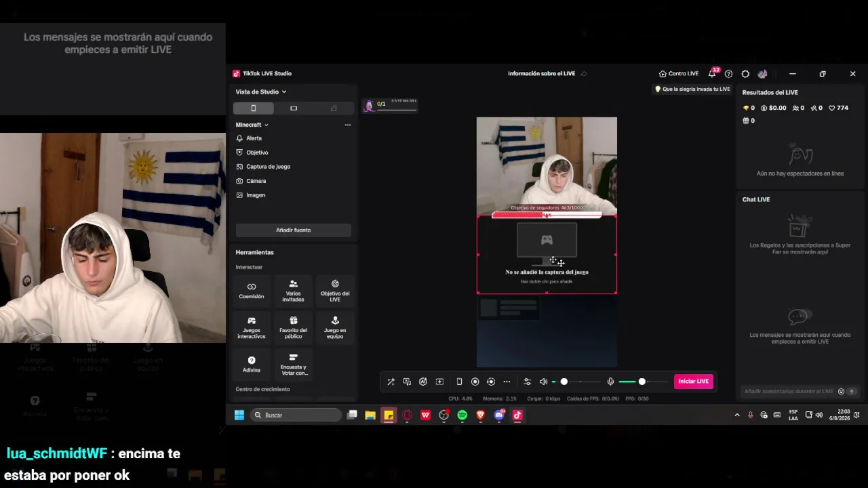Open Centro LIVE
Viewport: 868px width, 488px height.
(x=679, y=74)
